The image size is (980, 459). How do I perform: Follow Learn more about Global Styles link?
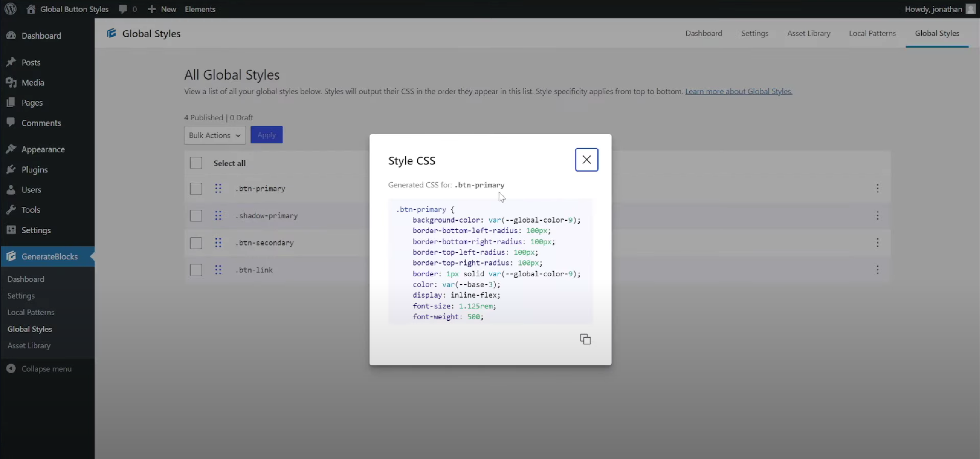click(x=738, y=91)
